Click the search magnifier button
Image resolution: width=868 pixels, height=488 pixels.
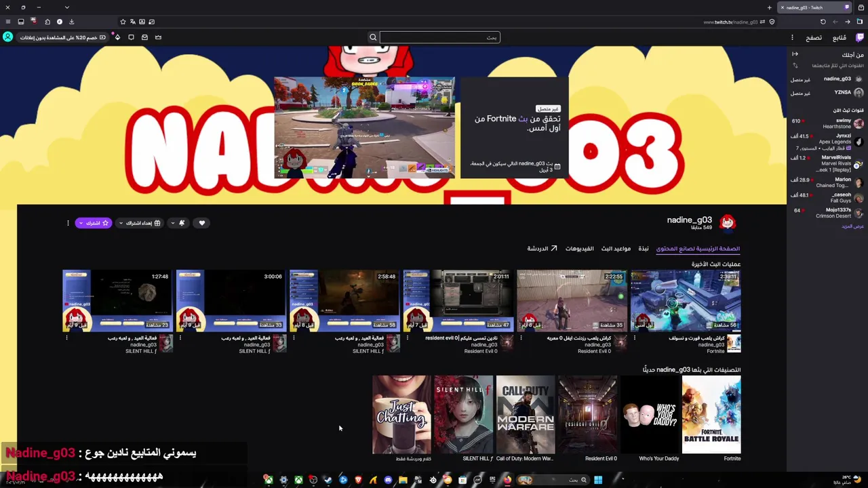click(x=373, y=37)
